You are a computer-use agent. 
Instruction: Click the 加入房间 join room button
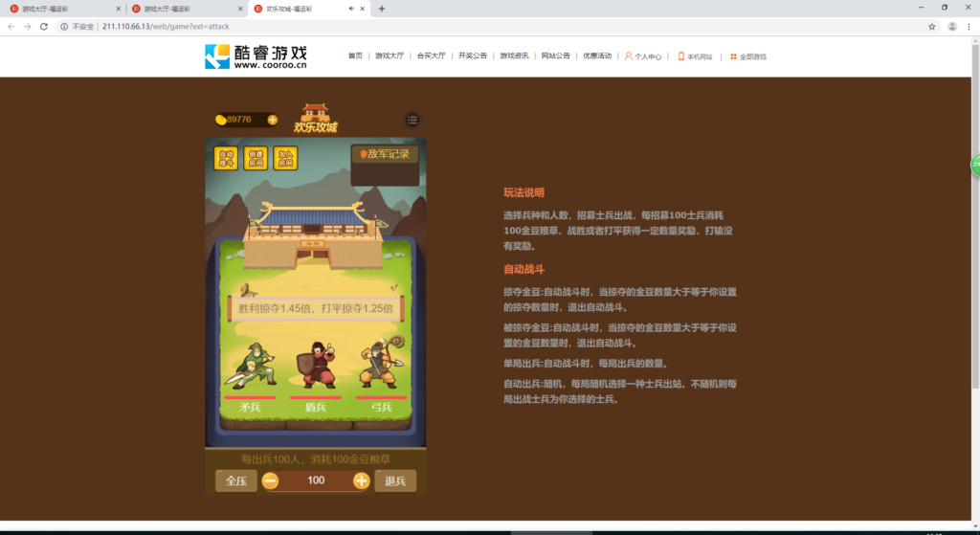285,159
